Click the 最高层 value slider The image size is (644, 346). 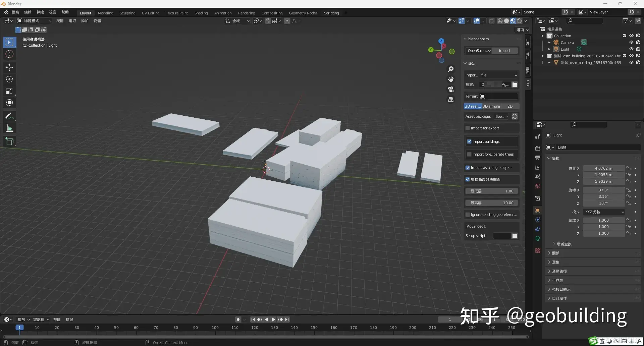point(492,203)
